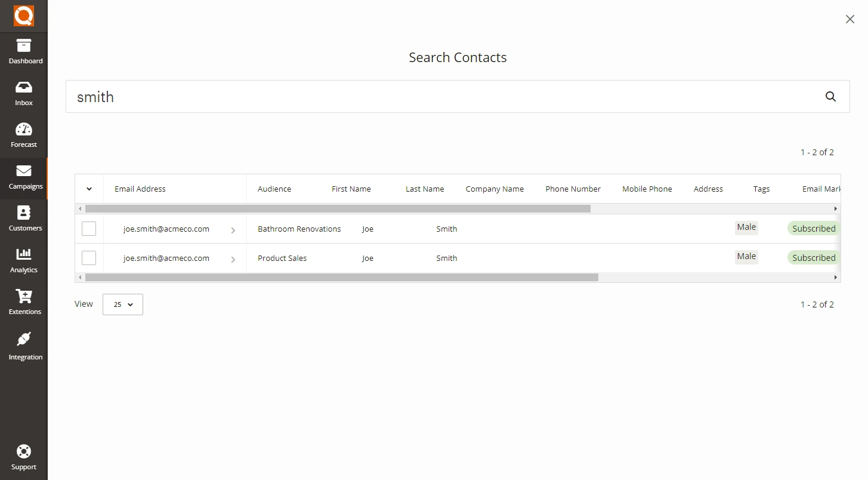The height and width of the screenshot is (480, 868).
Task: Open select-all dropdown in table header
Action: point(89,189)
